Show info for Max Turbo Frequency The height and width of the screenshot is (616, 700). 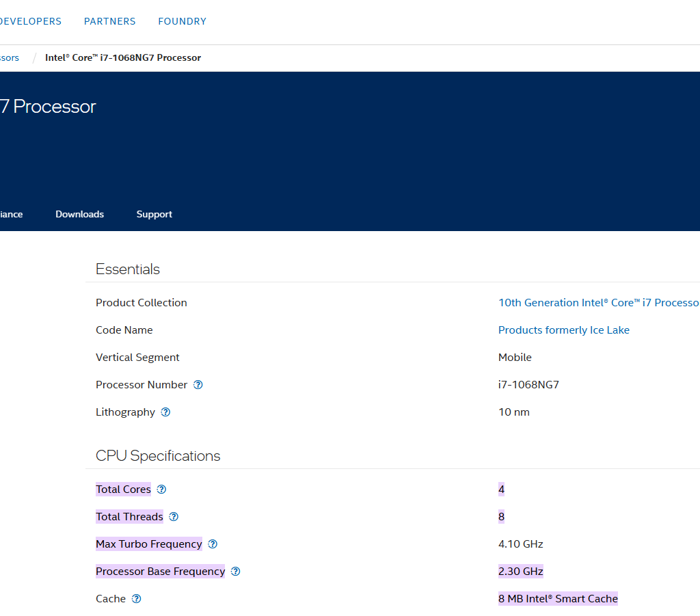(213, 544)
